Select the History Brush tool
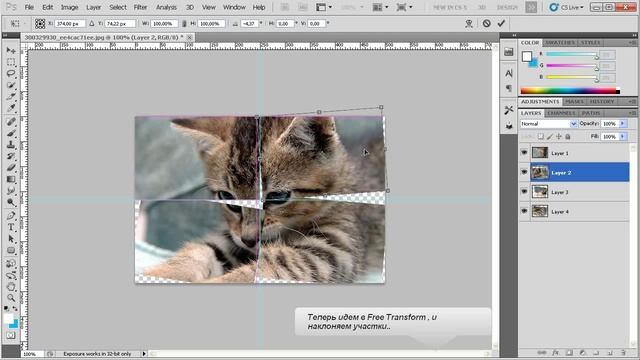The image size is (640, 360). click(11, 156)
